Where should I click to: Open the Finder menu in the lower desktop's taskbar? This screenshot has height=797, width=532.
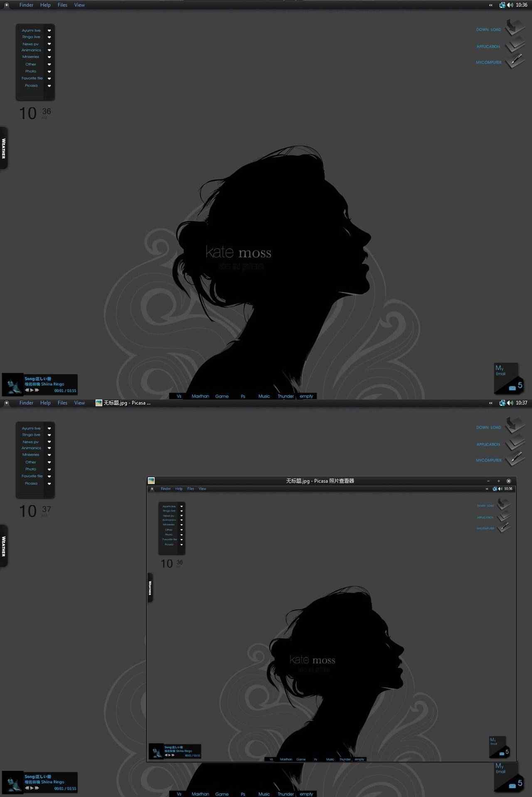(26, 403)
